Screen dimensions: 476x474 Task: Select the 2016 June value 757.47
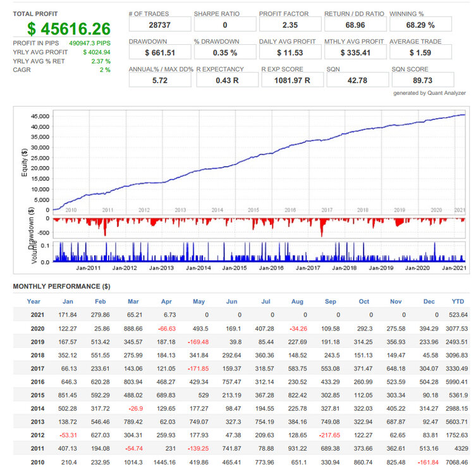pyautogui.click(x=231, y=382)
